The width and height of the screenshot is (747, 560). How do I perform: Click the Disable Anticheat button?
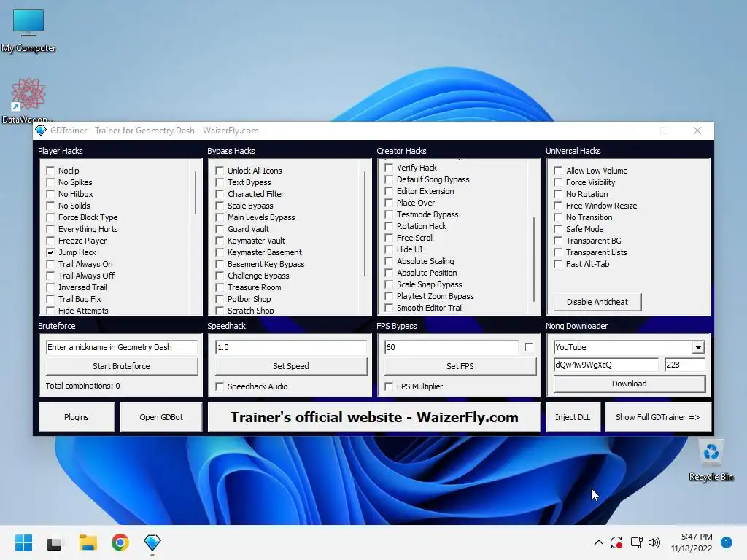pos(597,302)
